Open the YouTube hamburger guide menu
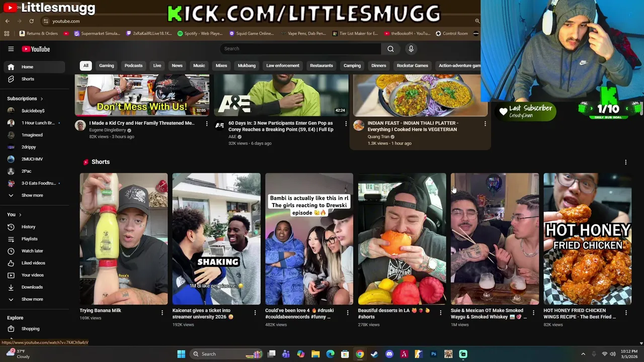644x362 pixels. coord(11,49)
